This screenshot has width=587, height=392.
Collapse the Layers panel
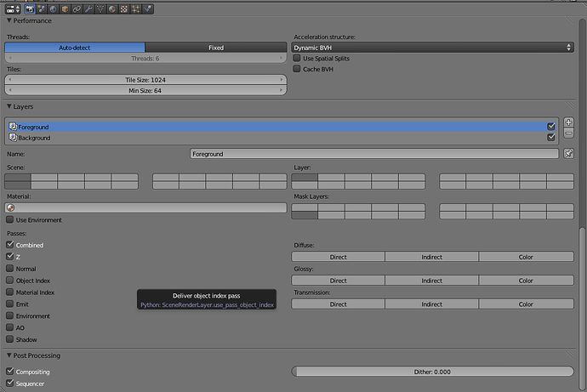pos(9,106)
